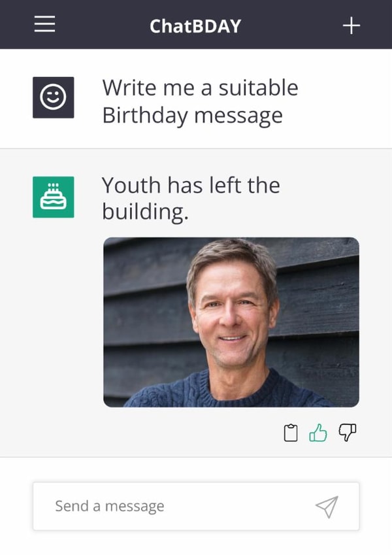
Task: Enable positive feedback for the birthday message
Action: point(318,430)
